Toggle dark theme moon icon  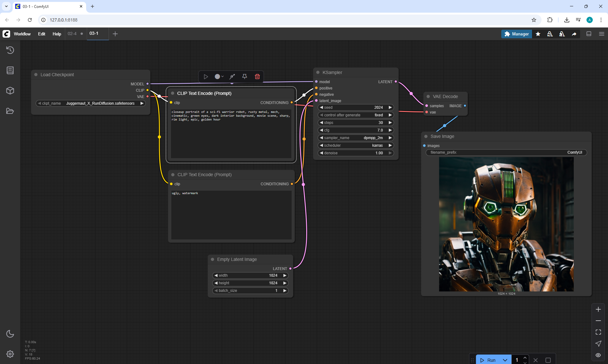[10, 334]
